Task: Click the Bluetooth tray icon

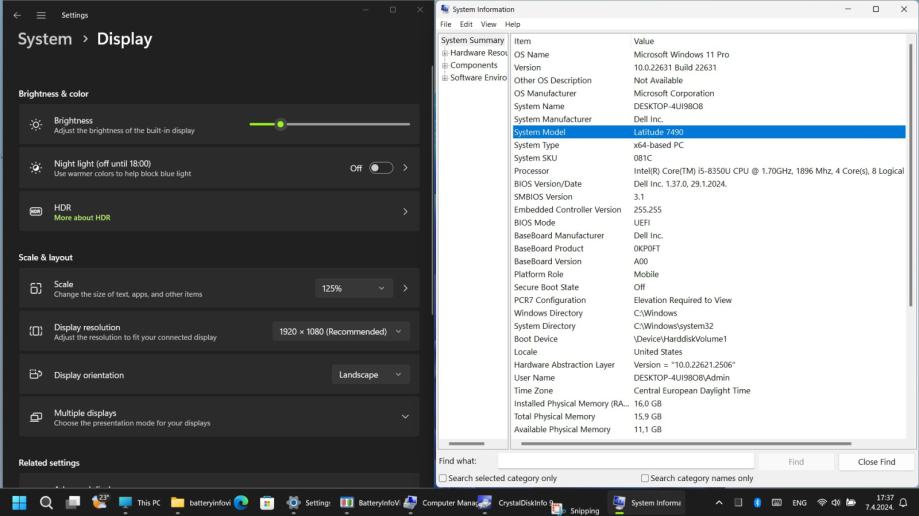Action: pyautogui.click(x=757, y=503)
